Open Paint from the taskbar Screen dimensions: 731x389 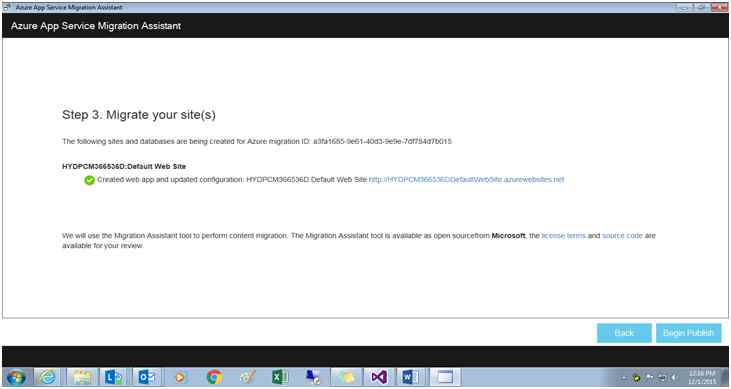[x=247, y=377]
